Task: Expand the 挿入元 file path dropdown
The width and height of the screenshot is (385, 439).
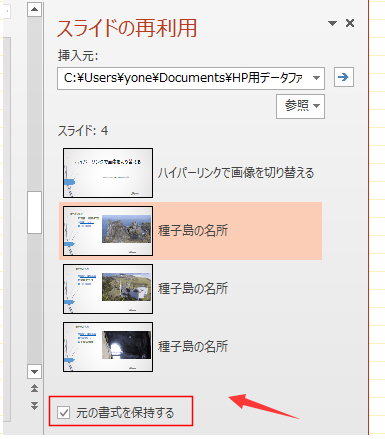Action: point(316,78)
